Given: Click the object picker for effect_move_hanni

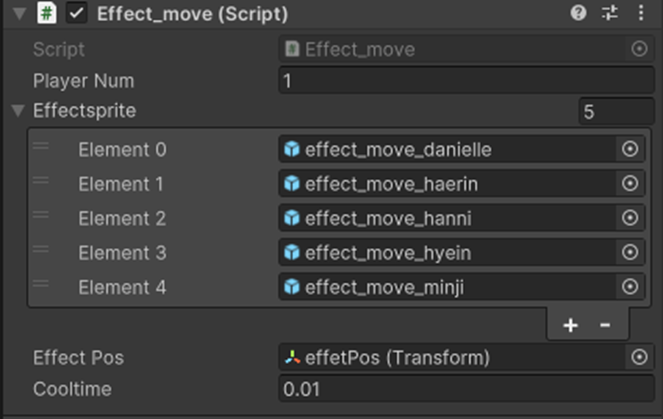Looking at the screenshot, I should coord(630,218).
